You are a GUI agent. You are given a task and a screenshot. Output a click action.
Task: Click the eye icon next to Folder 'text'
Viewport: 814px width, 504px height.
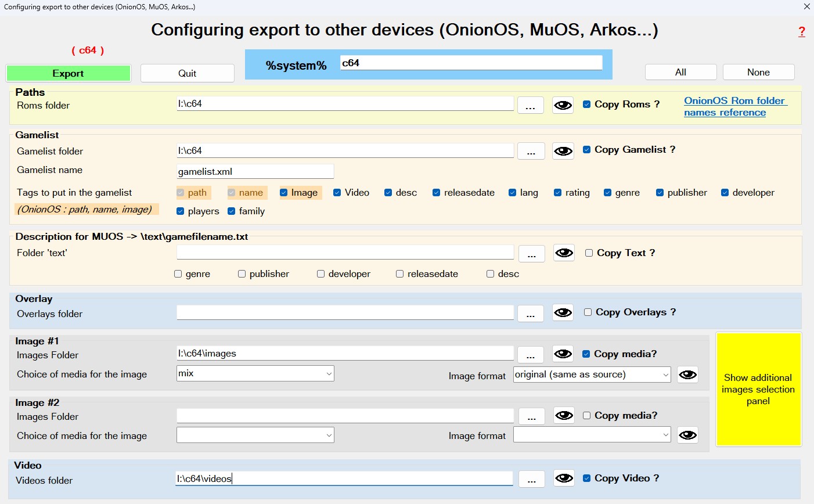coord(563,253)
